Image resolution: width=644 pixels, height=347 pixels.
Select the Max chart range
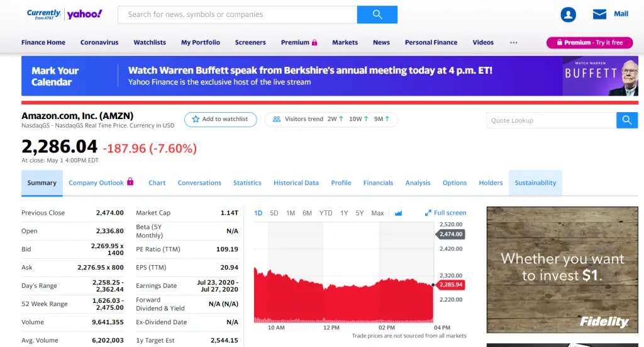377,213
